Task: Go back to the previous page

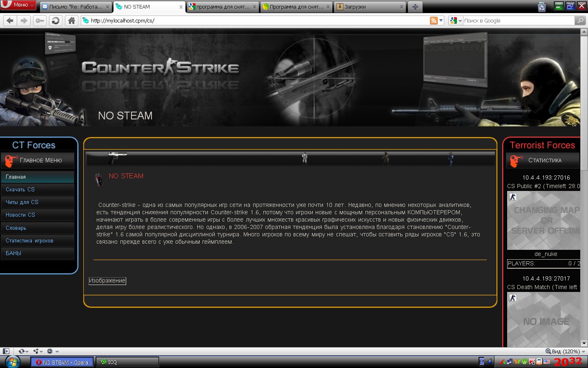Action: pyautogui.click(x=10, y=20)
